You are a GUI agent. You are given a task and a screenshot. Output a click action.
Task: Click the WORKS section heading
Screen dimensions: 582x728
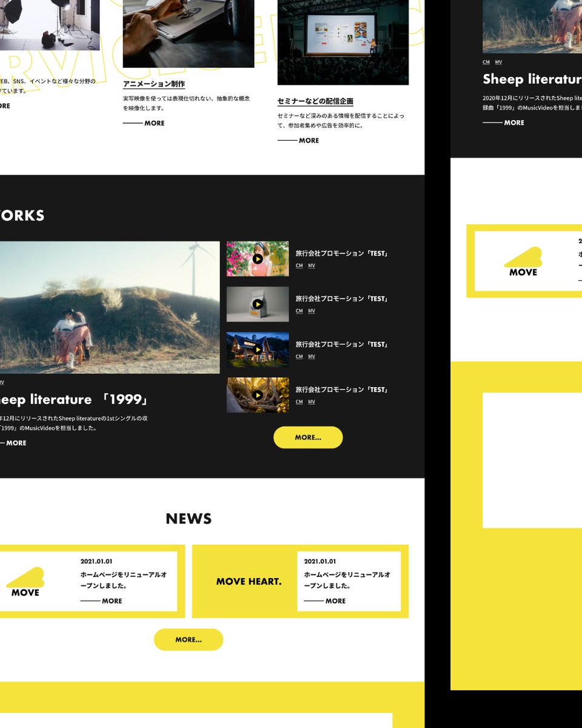click(x=22, y=215)
